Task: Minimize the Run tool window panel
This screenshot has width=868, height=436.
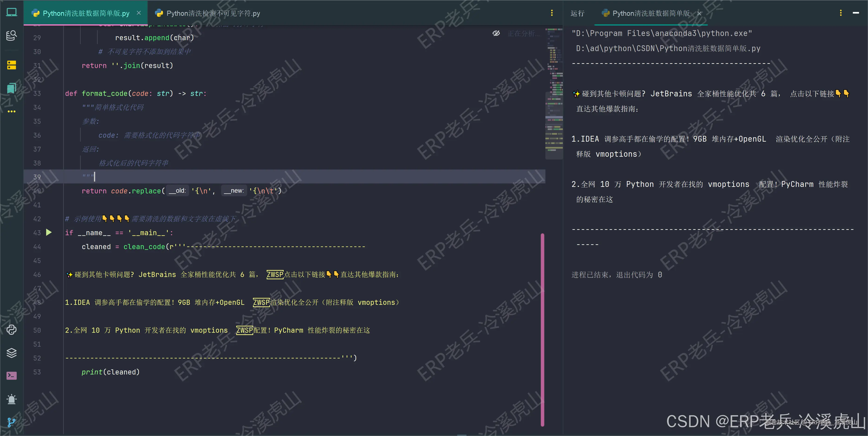Action: (x=855, y=13)
